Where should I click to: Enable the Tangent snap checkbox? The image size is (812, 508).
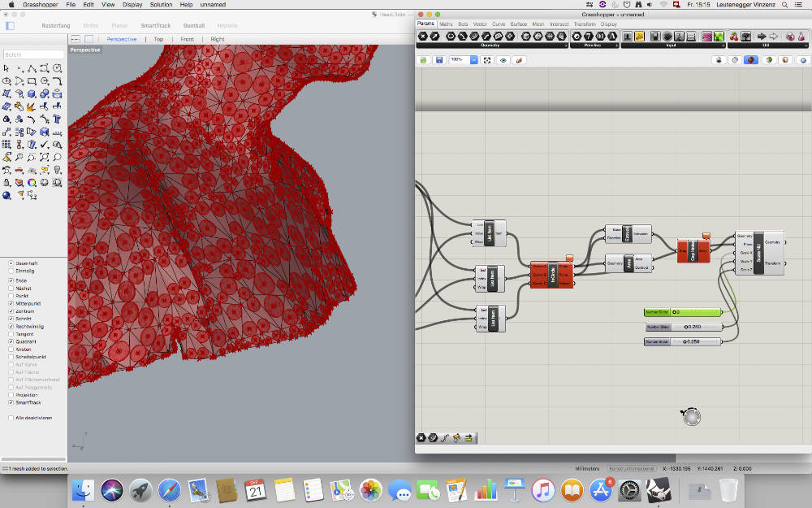pos(11,334)
